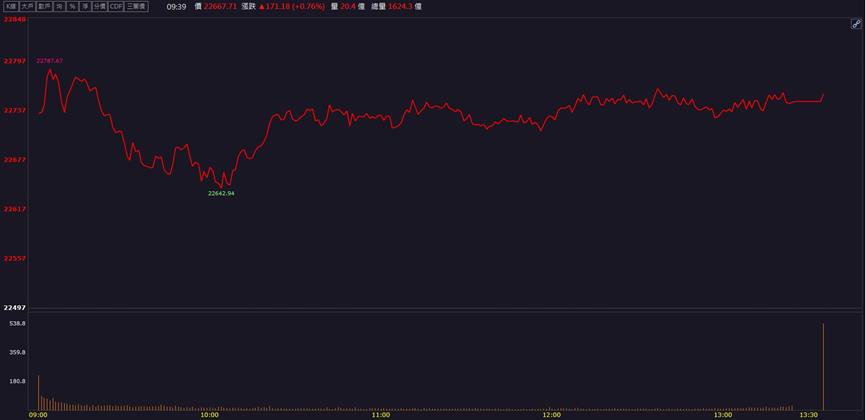Switch to the CDF view button
Image resolution: width=865 pixels, height=420 pixels.
(x=116, y=7)
